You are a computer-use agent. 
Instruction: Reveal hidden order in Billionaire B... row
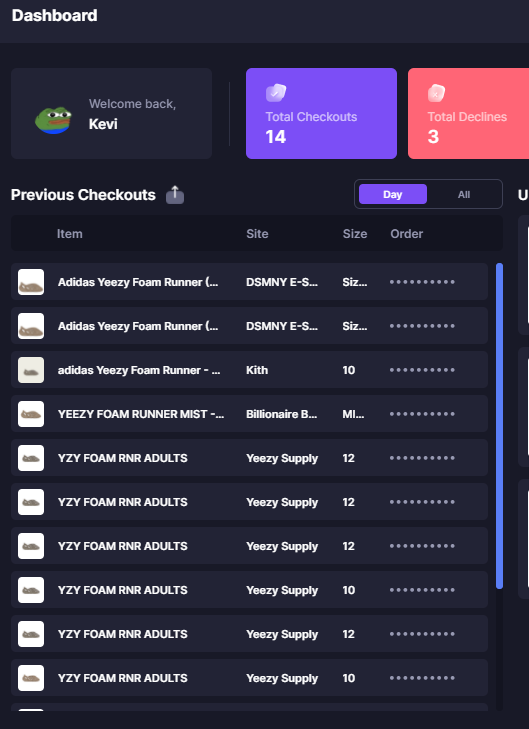(422, 414)
